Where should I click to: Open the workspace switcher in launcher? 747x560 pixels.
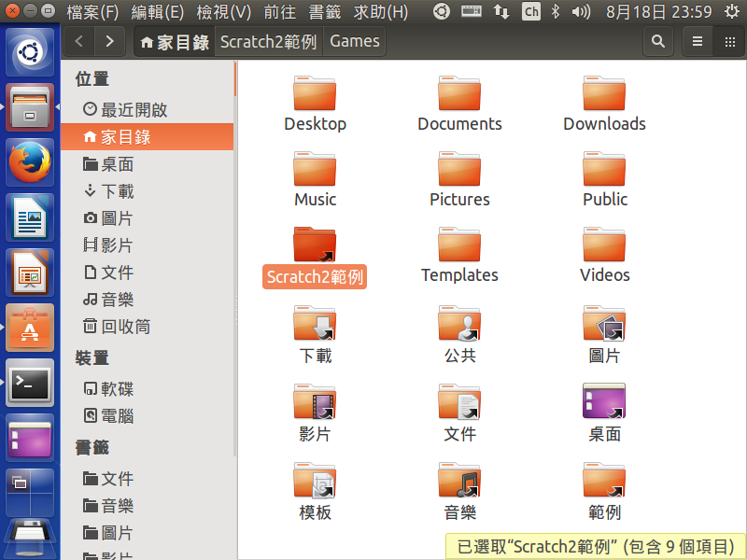point(30,493)
